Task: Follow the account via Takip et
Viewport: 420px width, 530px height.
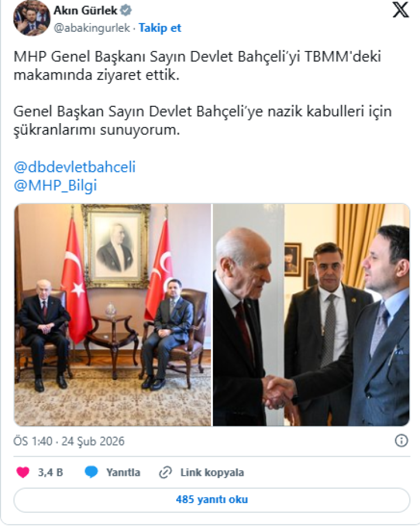Action: click(x=160, y=28)
